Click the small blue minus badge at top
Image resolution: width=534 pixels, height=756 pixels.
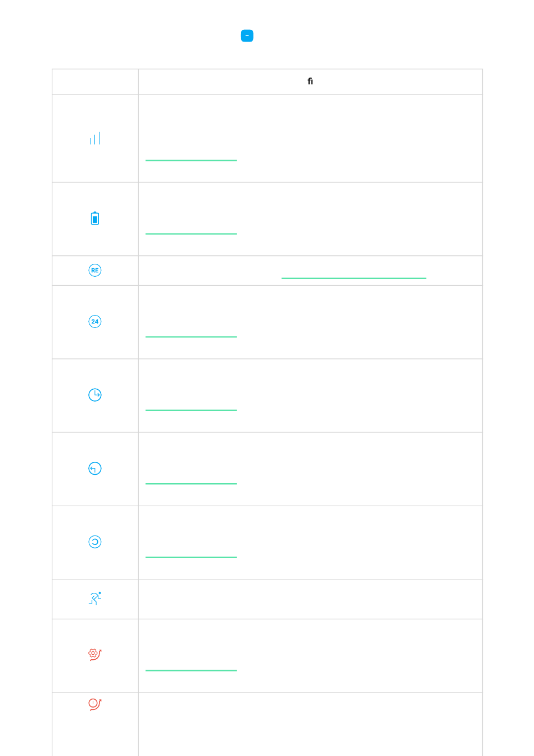(247, 35)
